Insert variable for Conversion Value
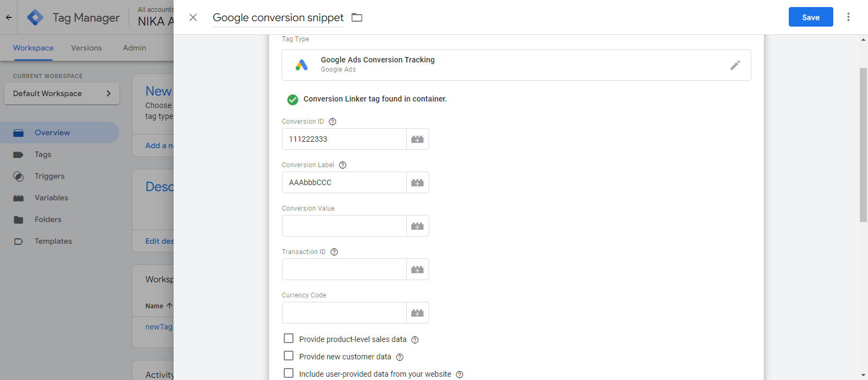The width and height of the screenshot is (868, 380). tap(417, 226)
